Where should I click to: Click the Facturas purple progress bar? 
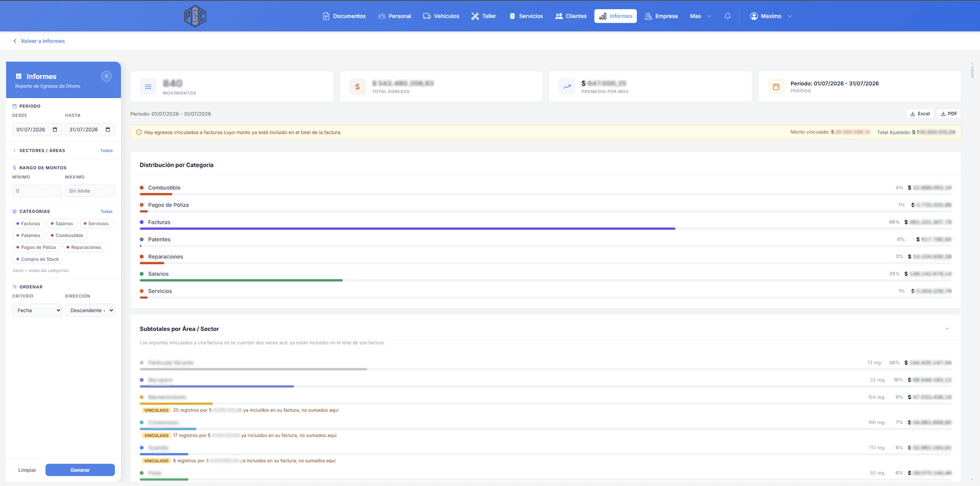pos(408,229)
